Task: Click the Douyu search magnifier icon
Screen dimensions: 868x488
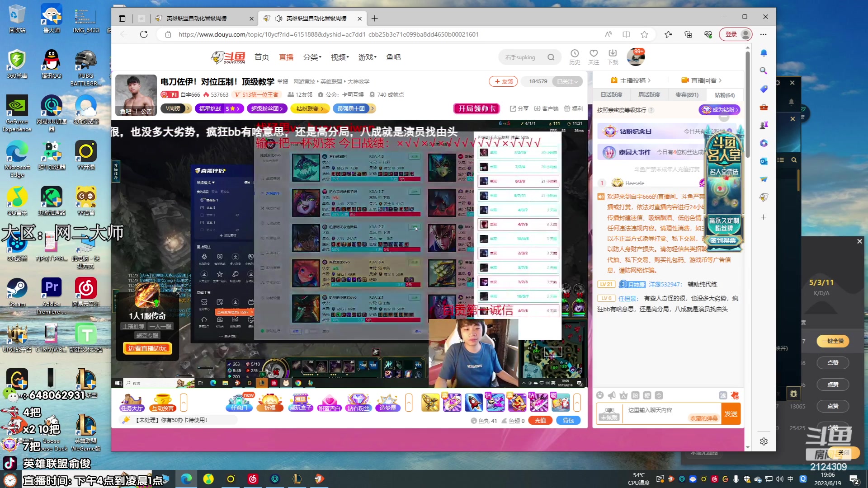Action: click(x=551, y=57)
